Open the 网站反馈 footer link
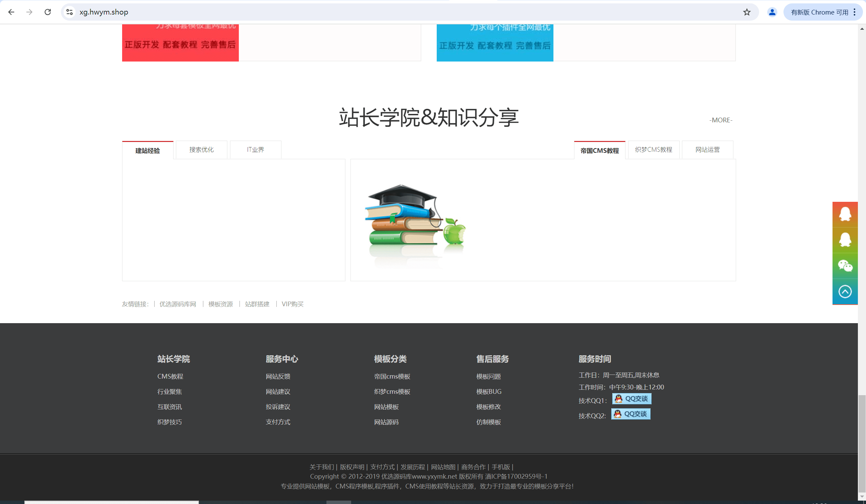Image resolution: width=866 pixels, height=504 pixels. [x=278, y=376]
